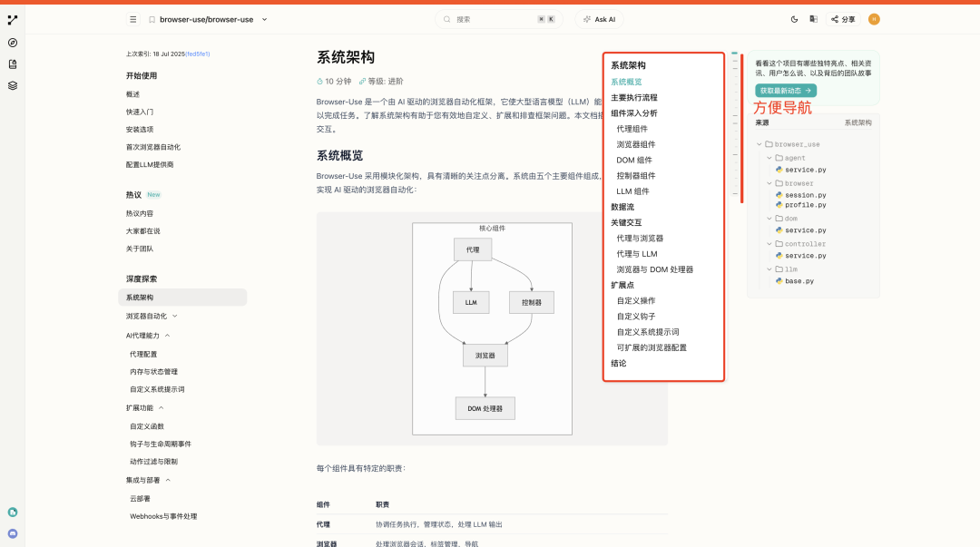Click the LLM node in the diagram
980x547 pixels.
[471, 303]
